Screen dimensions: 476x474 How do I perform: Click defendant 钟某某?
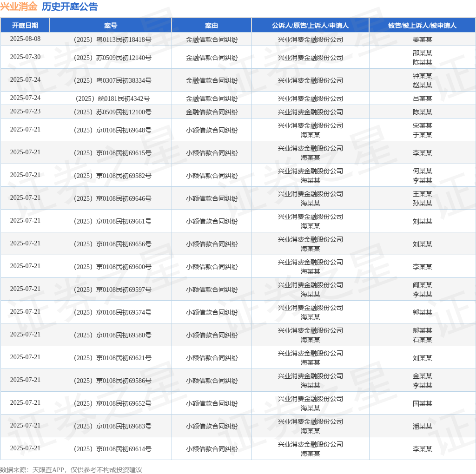tap(422, 76)
